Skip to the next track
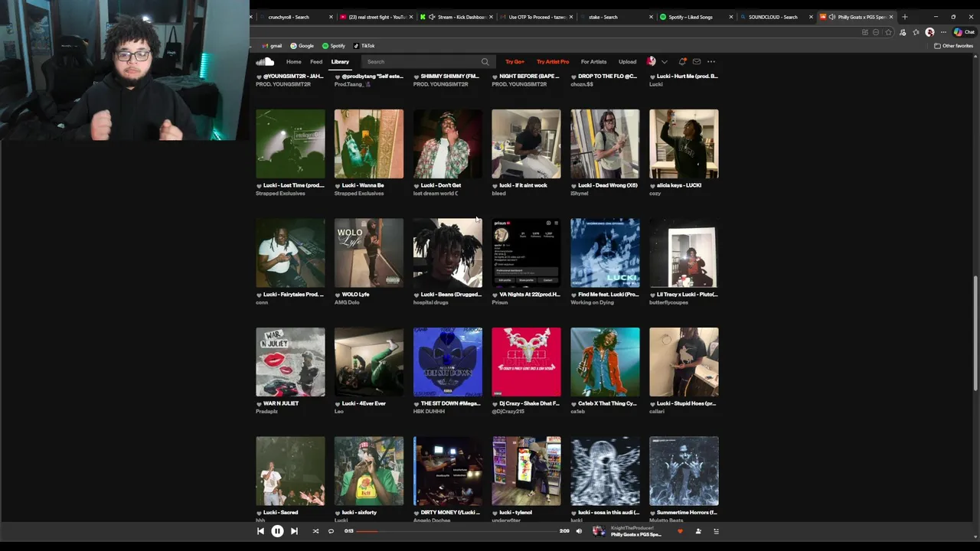 coord(294,531)
